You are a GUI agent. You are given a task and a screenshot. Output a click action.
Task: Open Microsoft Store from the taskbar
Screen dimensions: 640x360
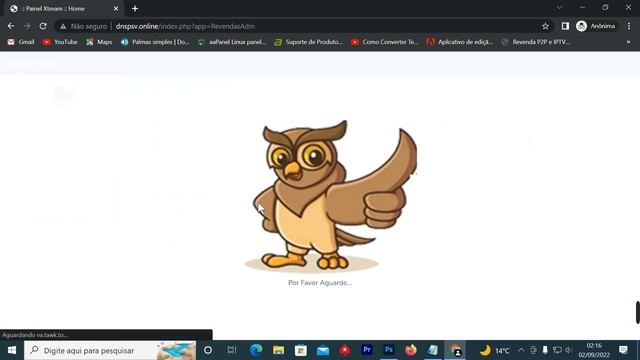(301, 350)
